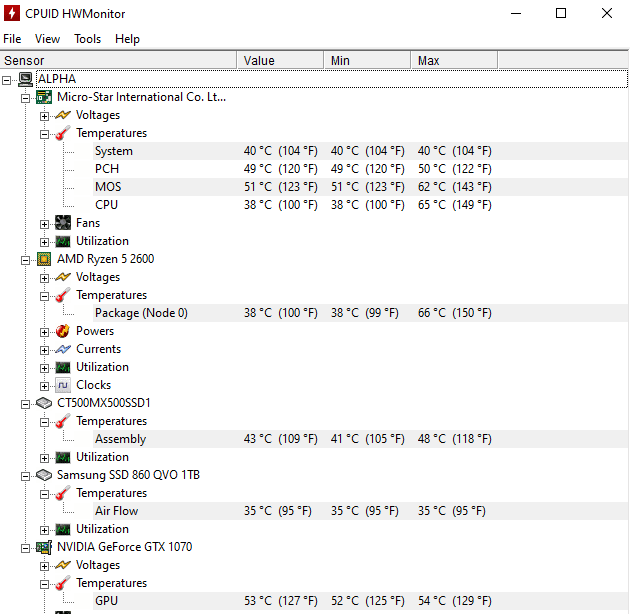Select the GPU temperature row
This screenshot has width=630, height=614.
click(x=360, y=601)
